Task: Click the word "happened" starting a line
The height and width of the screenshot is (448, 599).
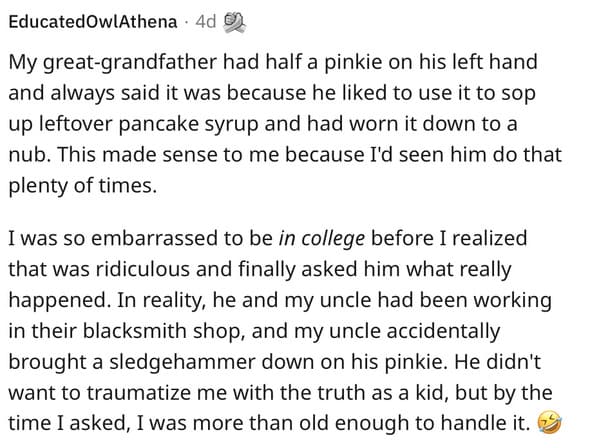Action: coord(59,301)
